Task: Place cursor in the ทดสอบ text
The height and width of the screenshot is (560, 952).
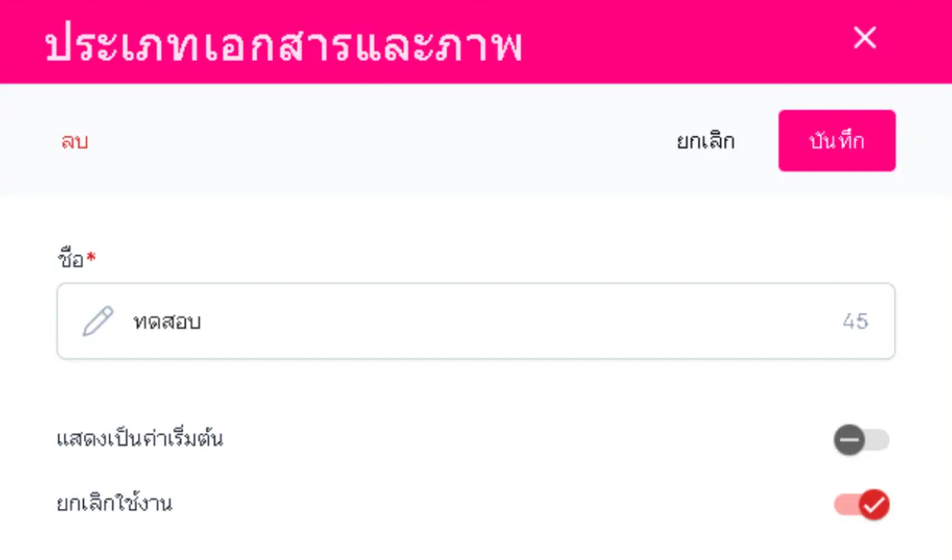Action: point(167,322)
